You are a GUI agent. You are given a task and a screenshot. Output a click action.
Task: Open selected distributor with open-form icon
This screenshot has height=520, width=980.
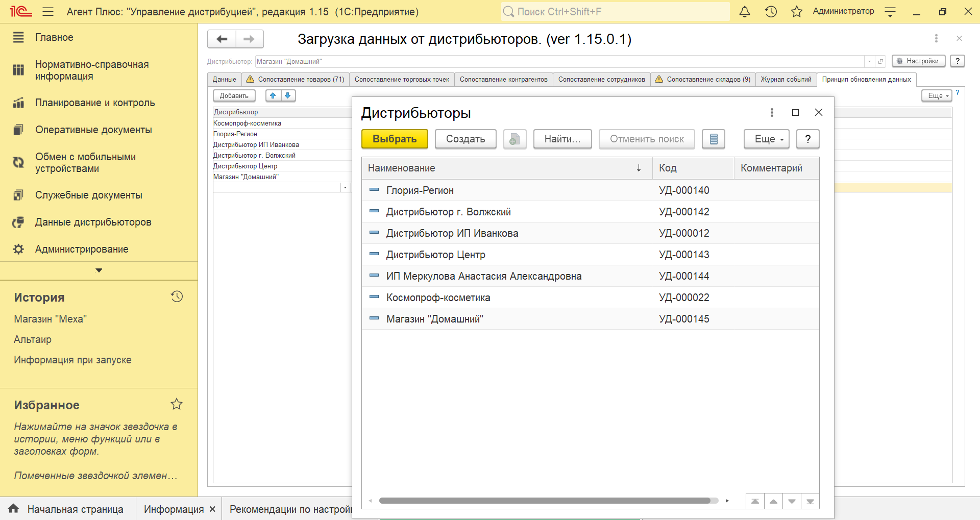coord(880,61)
